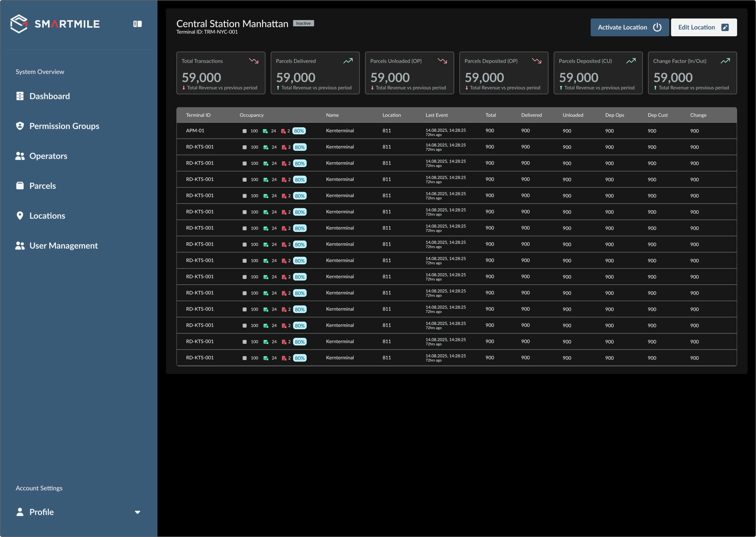Viewport: 756px width, 537px height.
Task: Click the 80% occupancy badge for APM-01
Action: 299,131
